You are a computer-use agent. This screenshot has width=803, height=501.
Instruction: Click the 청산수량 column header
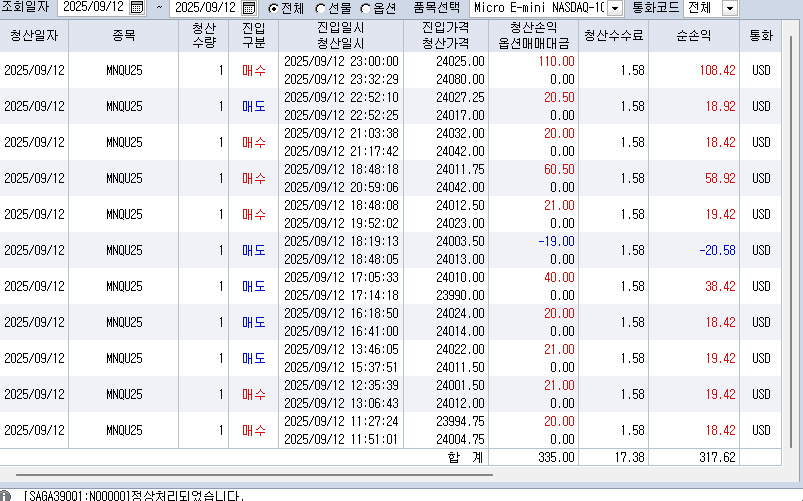tap(204, 36)
